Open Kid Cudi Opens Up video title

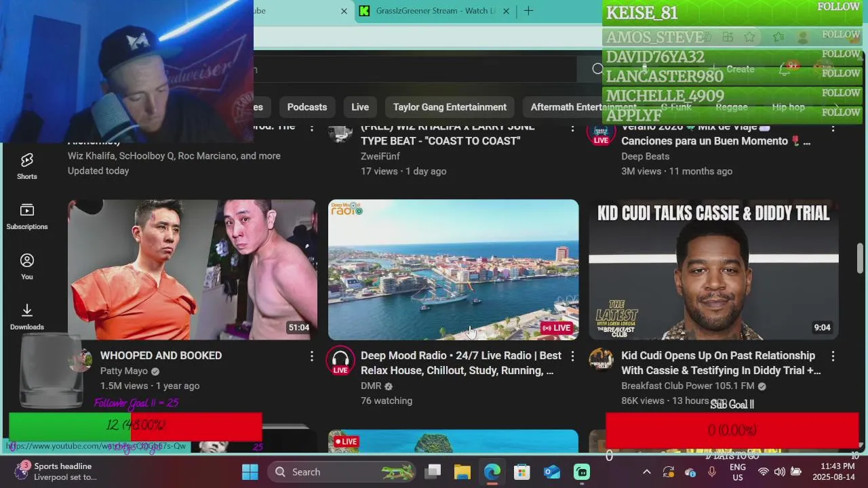coord(721,363)
